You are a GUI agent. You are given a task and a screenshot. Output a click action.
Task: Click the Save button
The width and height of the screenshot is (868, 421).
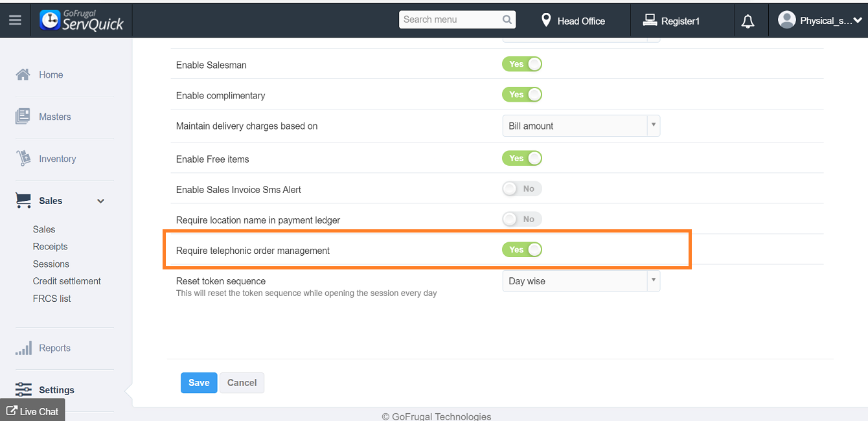tap(199, 383)
